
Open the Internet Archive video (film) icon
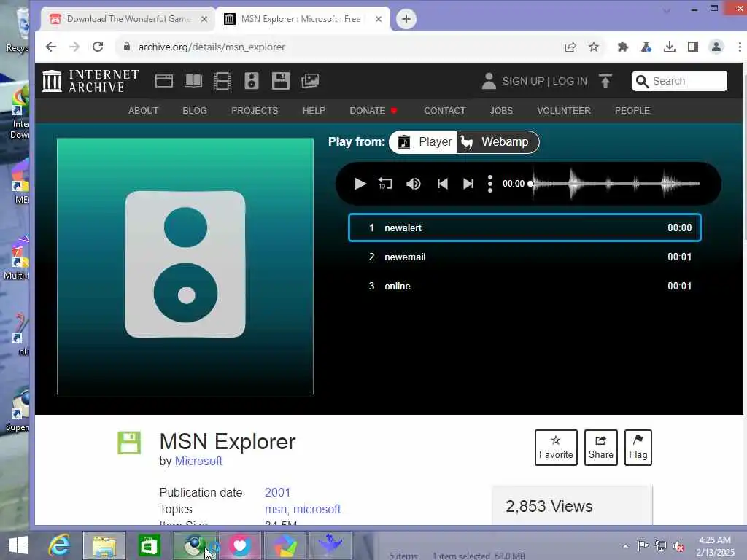pyautogui.click(x=222, y=81)
